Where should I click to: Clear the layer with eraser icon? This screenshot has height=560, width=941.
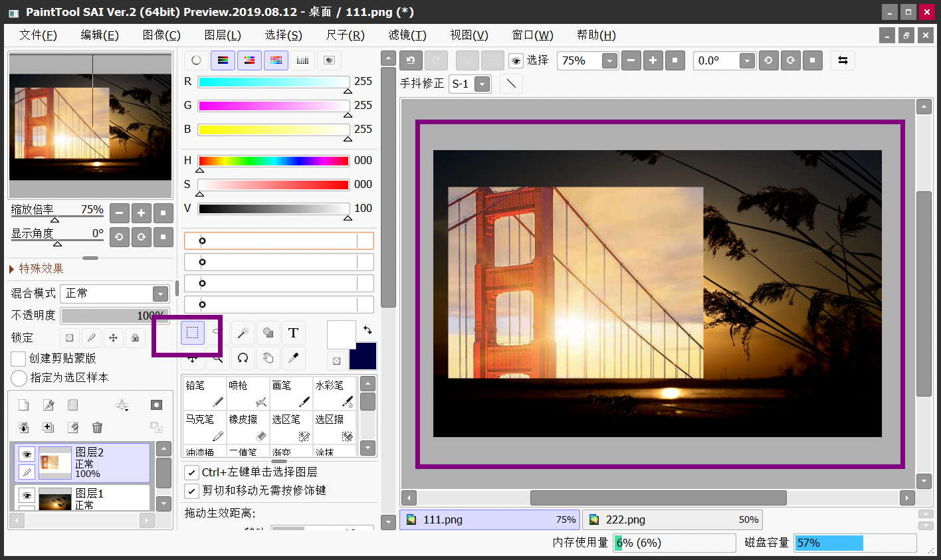tap(72, 427)
